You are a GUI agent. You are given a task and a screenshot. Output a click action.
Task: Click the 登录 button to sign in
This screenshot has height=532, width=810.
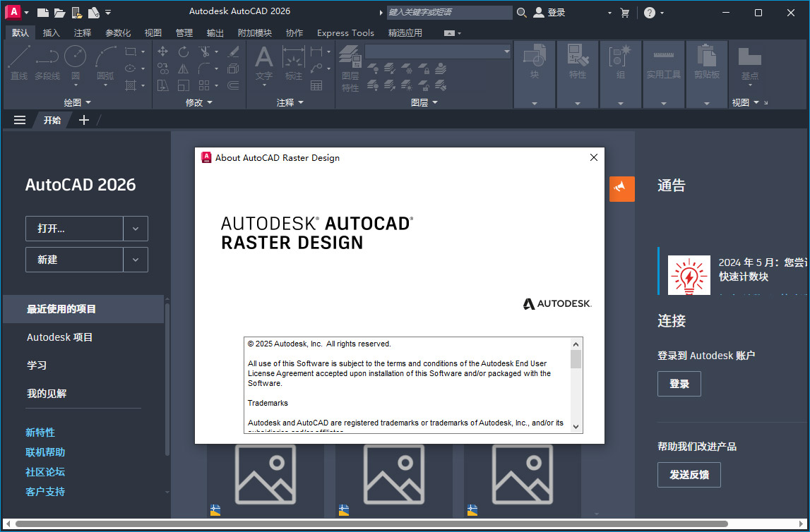coord(679,384)
